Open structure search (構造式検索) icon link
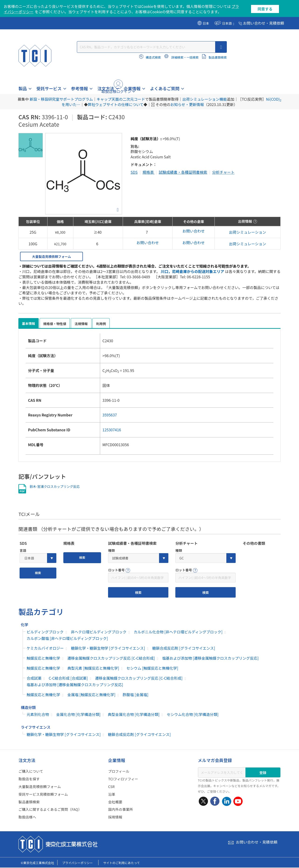This screenshot has height=868, width=299. [150, 57]
